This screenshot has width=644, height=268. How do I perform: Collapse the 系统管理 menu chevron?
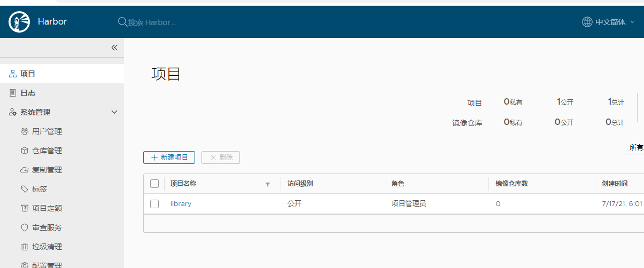point(114,112)
